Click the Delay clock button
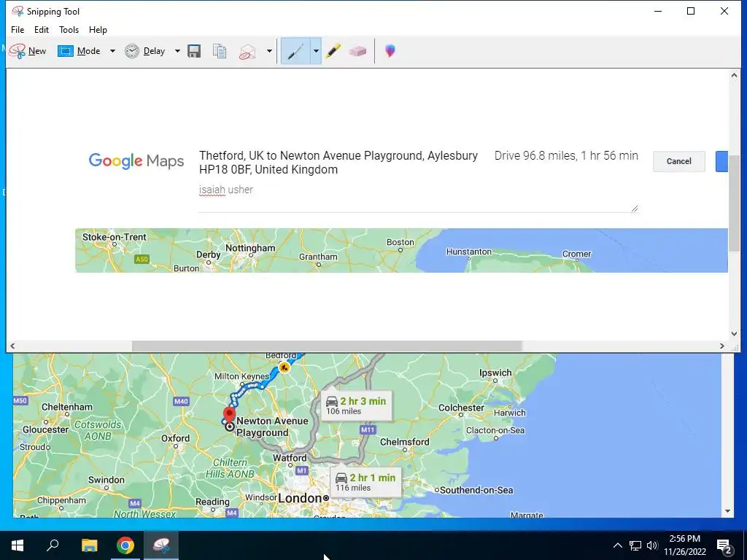 point(145,51)
